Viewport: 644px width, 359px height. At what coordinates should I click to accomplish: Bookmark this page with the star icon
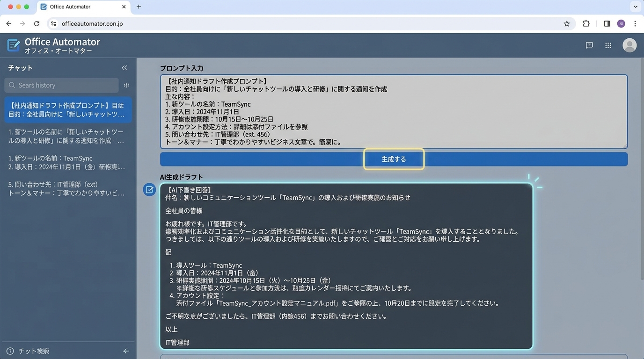coord(567,24)
